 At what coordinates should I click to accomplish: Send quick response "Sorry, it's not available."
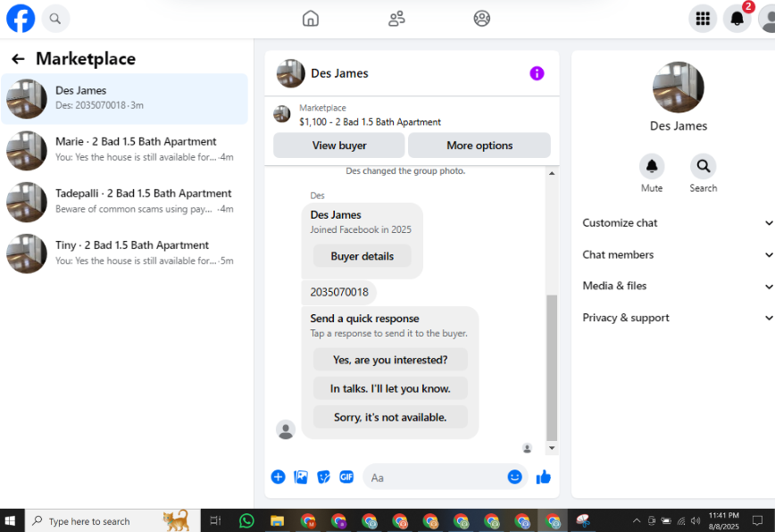(390, 417)
